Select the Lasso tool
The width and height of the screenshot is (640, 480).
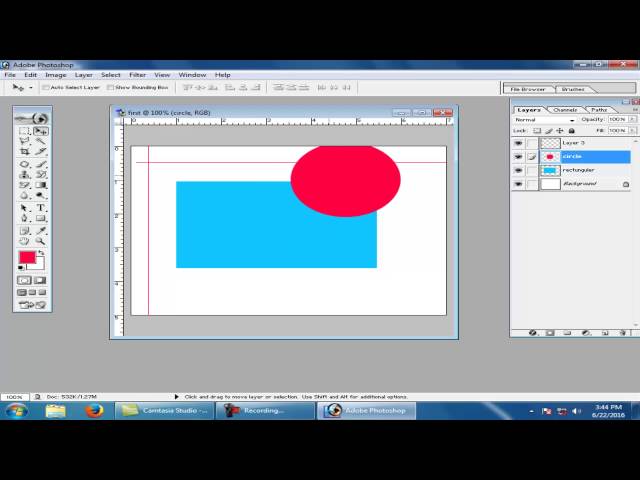(x=24, y=141)
